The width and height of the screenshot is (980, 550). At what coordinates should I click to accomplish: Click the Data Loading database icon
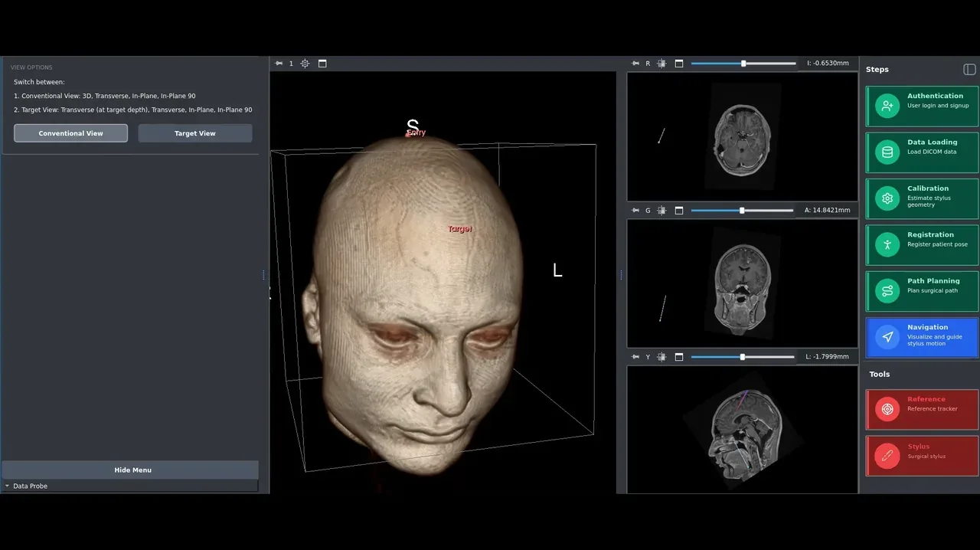point(887,152)
